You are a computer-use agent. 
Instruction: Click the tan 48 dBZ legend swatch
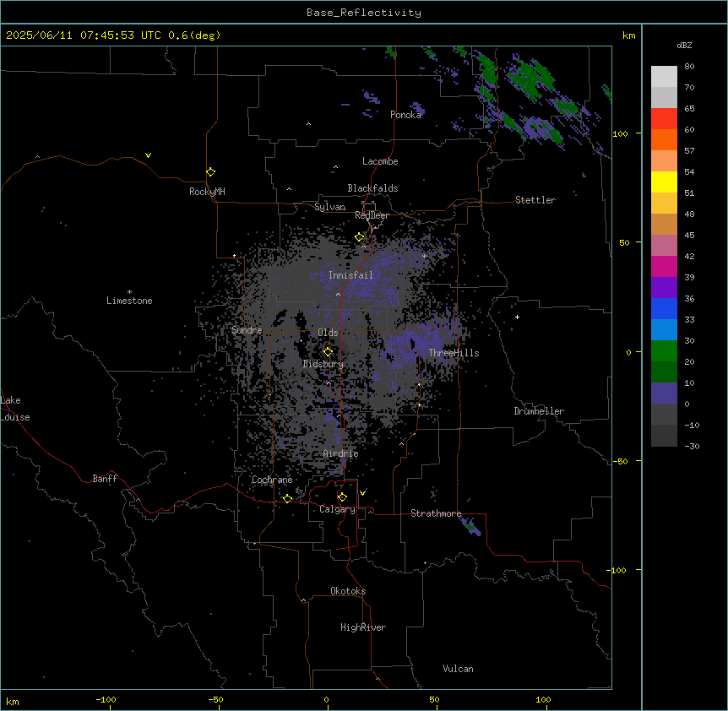[664, 224]
